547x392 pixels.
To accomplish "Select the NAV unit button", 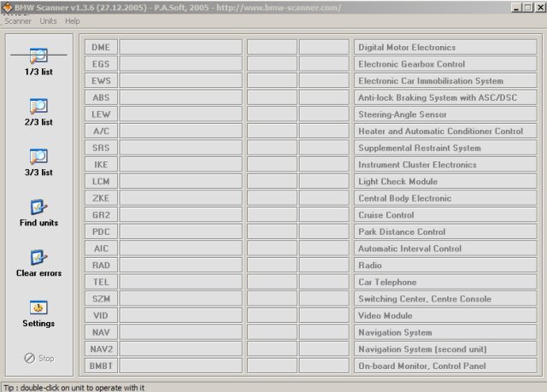I will coord(101,332).
